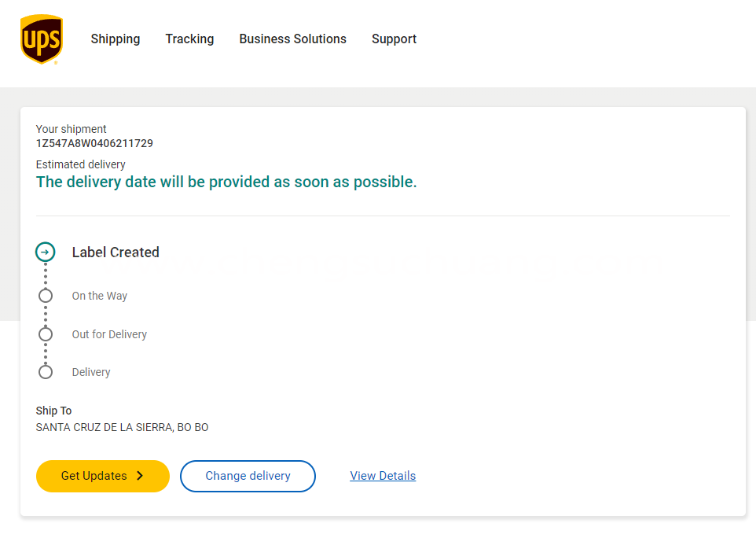Open the Support menu

(394, 39)
